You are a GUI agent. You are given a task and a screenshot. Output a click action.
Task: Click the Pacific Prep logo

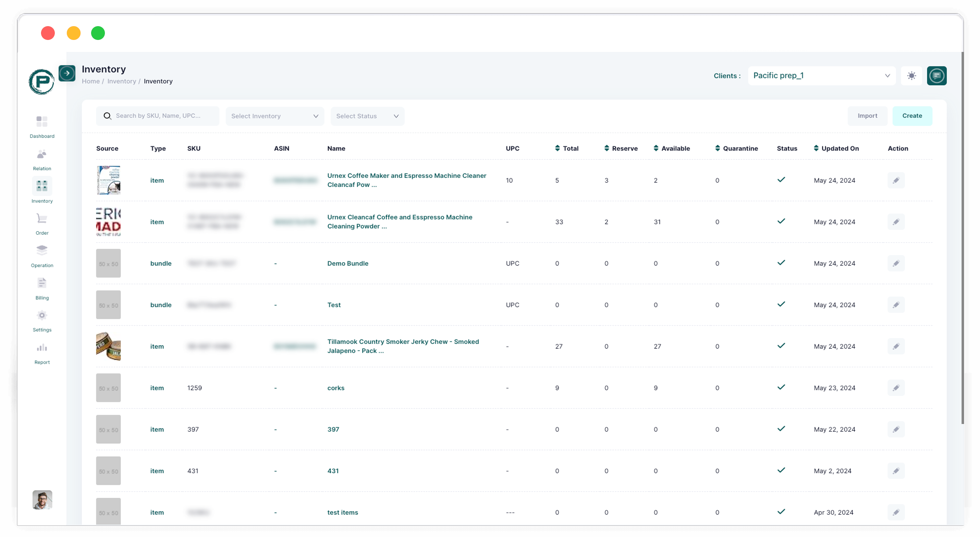(x=41, y=81)
